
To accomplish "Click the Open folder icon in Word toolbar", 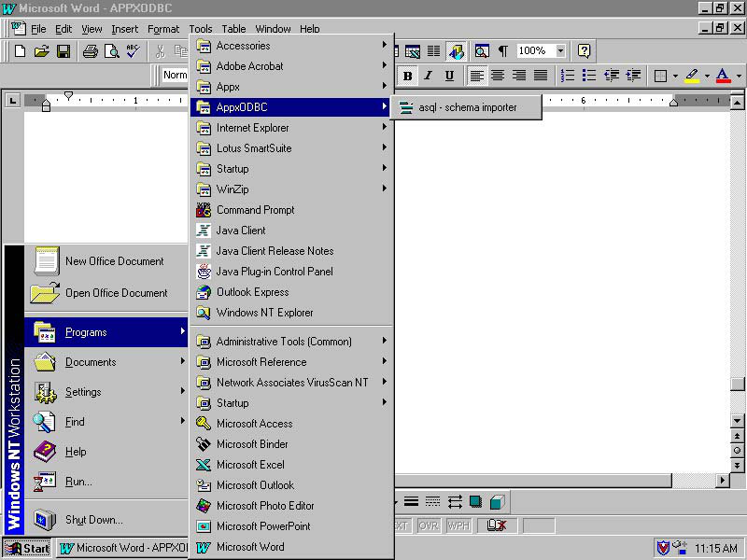I will (42, 51).
